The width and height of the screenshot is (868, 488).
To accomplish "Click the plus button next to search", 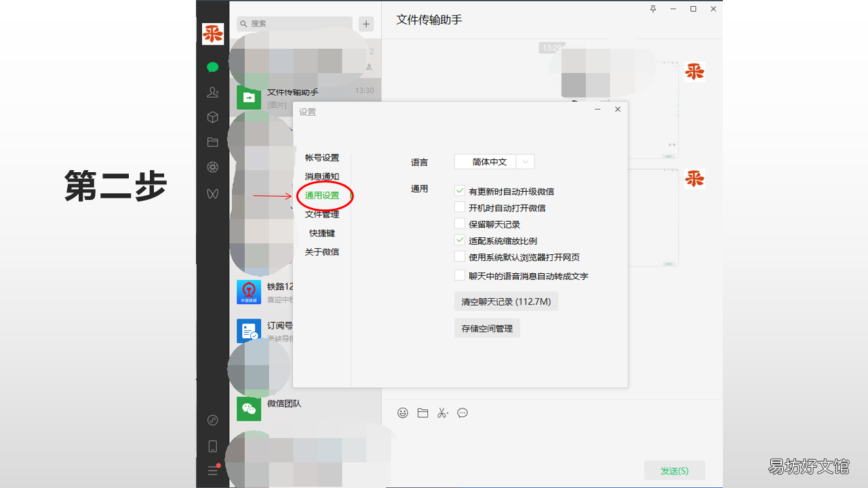I will tap(366, 24).
